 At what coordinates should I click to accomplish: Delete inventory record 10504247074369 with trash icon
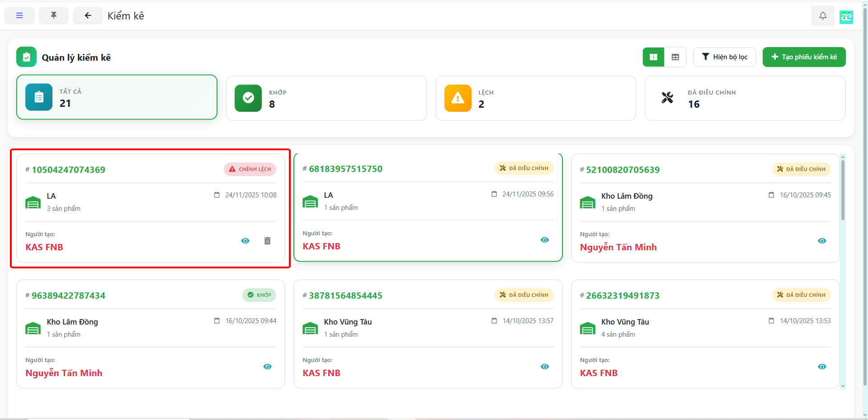click(267, 241)
